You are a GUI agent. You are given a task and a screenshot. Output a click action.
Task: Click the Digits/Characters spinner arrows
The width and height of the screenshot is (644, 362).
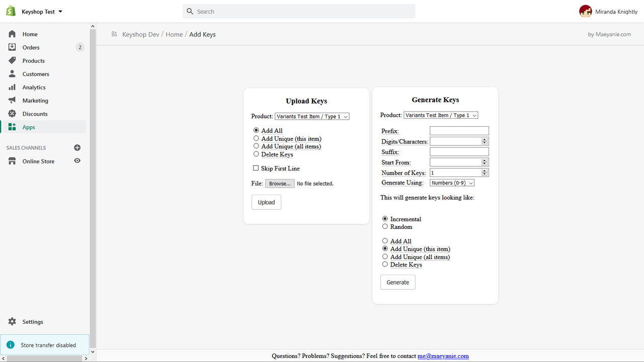(x=485, y=141)
